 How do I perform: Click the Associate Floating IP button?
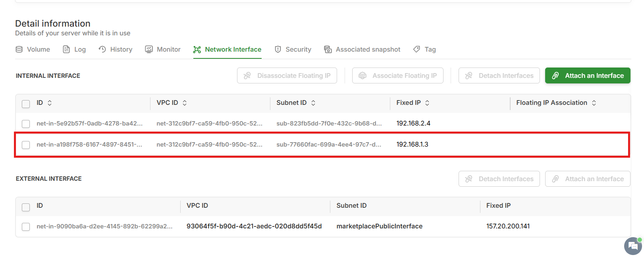click(x=397, y=75)
